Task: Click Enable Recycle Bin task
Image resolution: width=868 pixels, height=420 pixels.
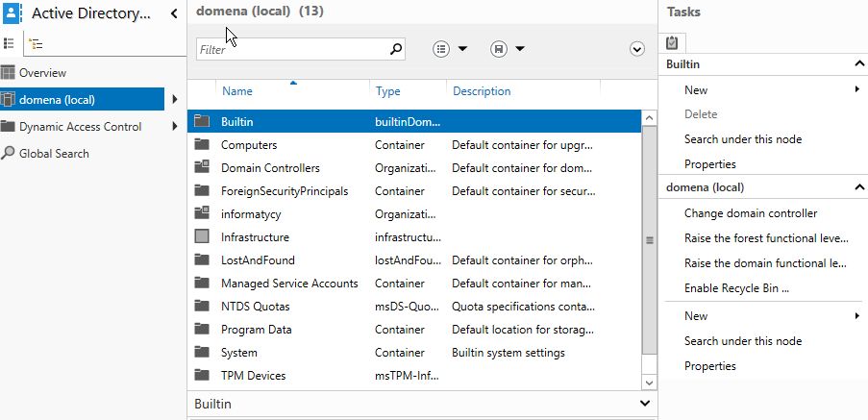Action: pyautogui.click(x=736, y=288)
